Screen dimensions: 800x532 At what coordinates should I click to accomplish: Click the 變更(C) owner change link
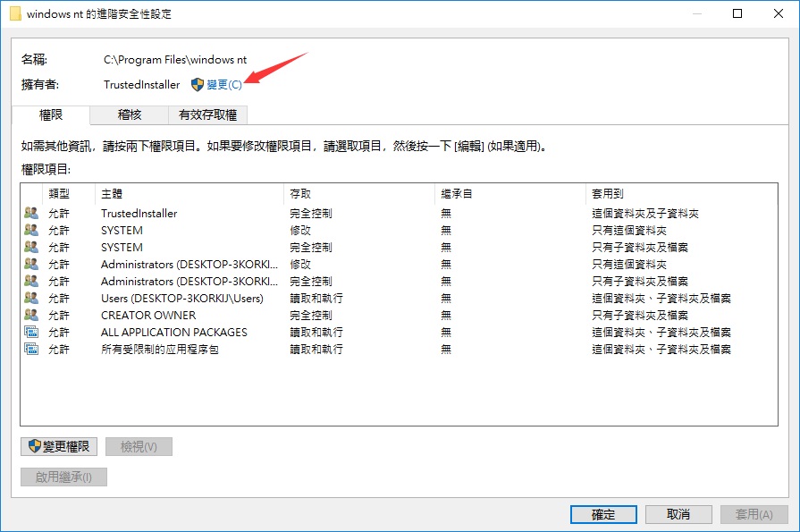[224, 85]
